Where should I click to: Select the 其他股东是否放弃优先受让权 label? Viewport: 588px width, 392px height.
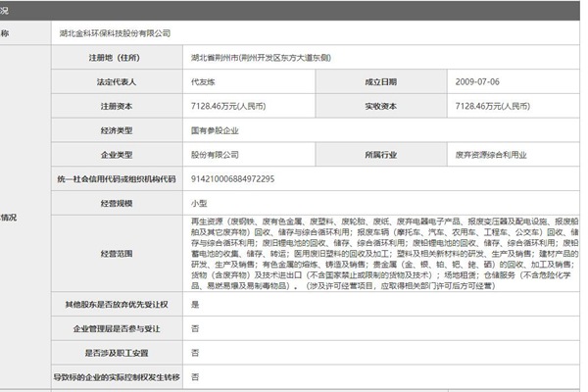(116, 305)
